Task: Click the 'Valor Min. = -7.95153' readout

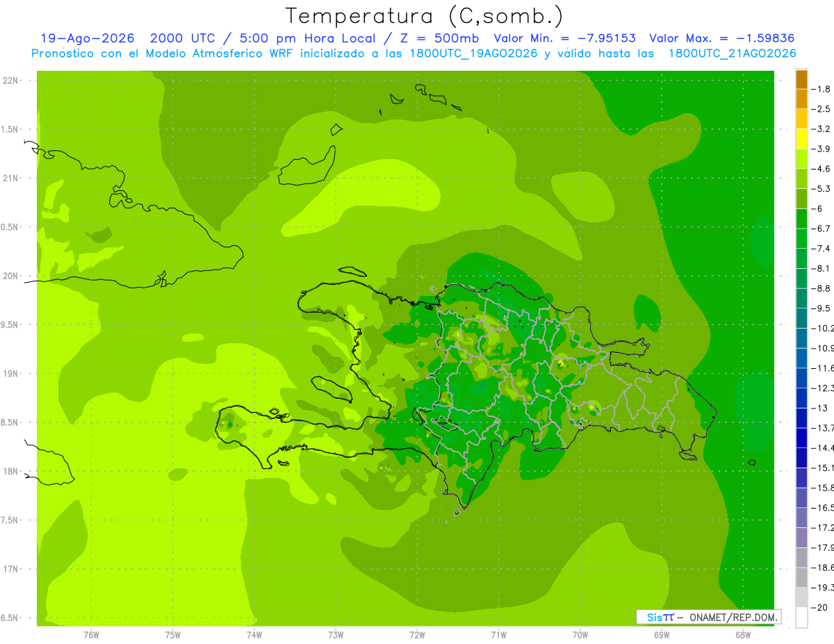Action: click(x=564, y=38)
